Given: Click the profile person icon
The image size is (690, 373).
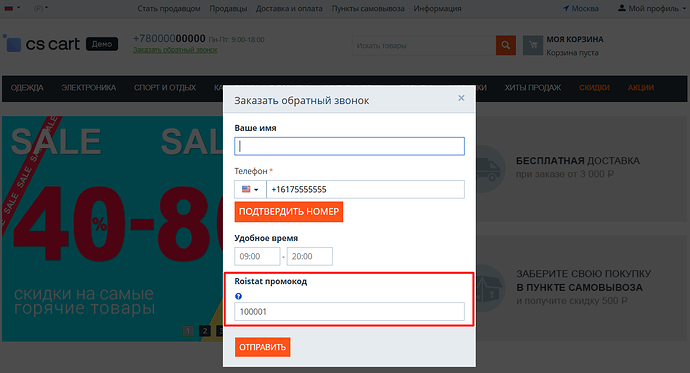Looking at the screenshot, I should 622,8.
